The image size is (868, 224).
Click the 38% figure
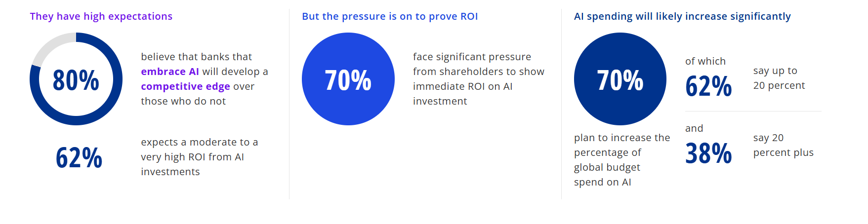point(708,153)
